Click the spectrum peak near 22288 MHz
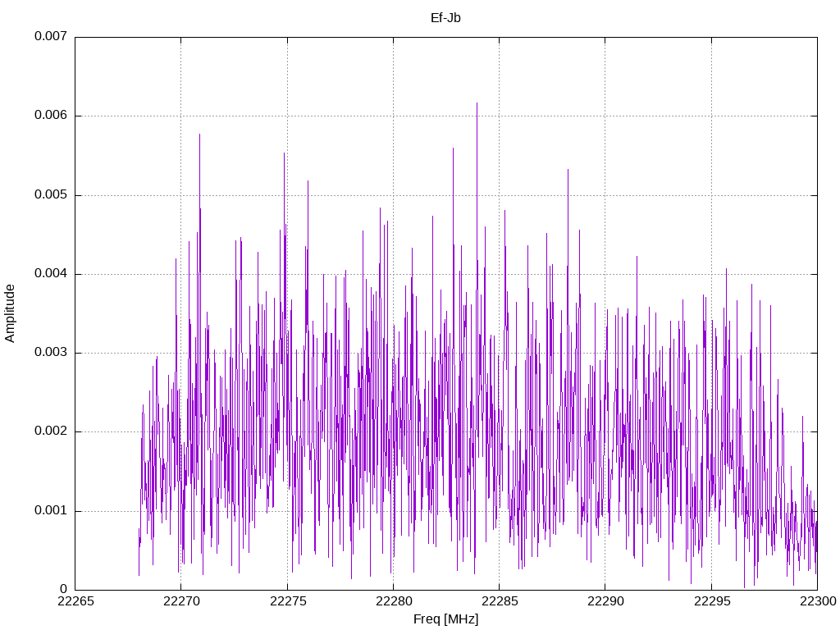Screen dimensions: 840x630 tap(568, 171)
